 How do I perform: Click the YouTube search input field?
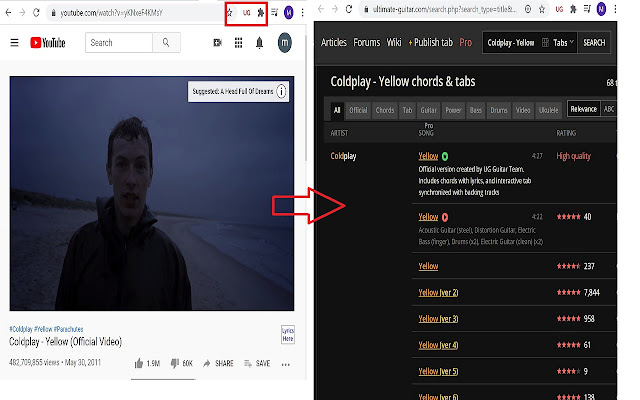click(x=119, y=42)
